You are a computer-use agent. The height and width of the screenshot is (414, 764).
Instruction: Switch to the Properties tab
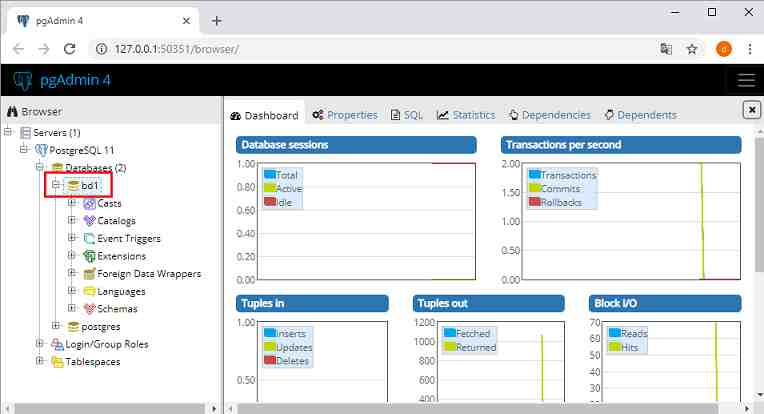coord(345,115)
